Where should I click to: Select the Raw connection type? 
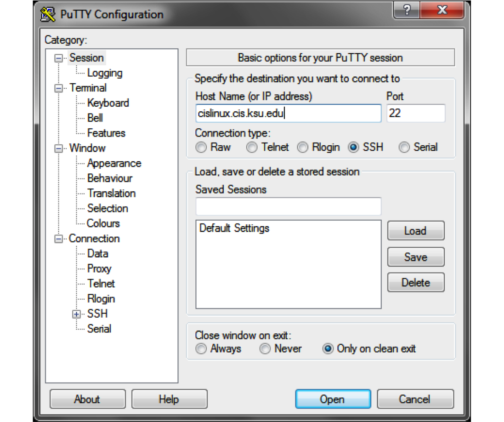(x=201, y=148)
